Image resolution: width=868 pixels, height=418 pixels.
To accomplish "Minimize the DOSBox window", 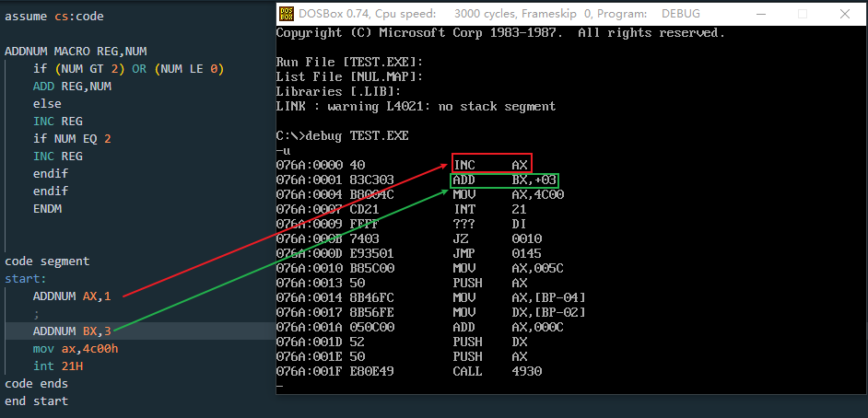I will (x=760, y=14).
